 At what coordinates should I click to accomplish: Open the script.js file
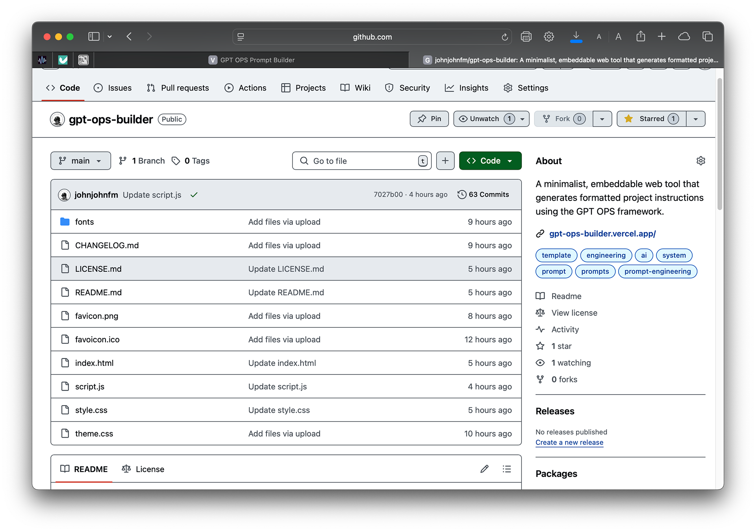point(90,386)
